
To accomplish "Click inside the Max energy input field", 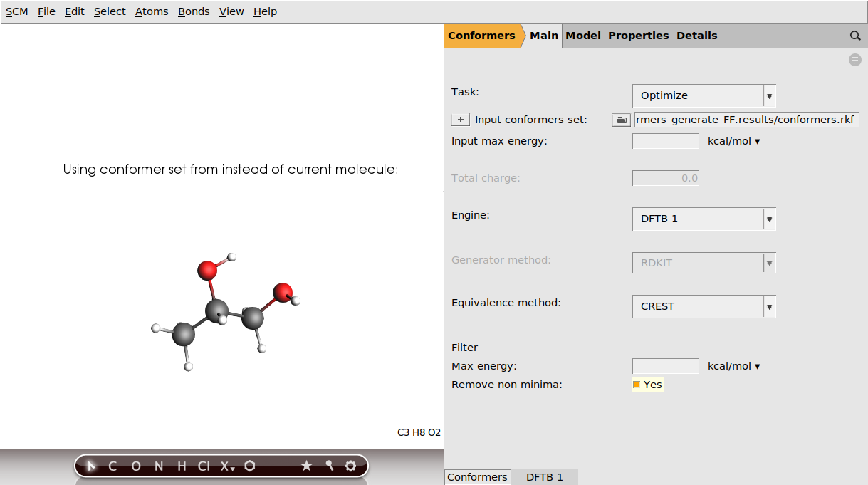I will 665,365.
